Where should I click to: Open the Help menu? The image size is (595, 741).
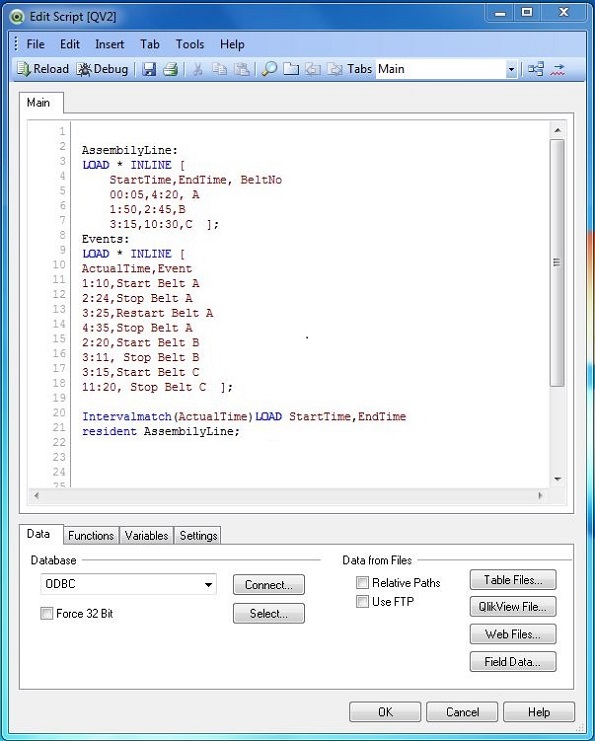pyautogui.click(x=232, y=44)
